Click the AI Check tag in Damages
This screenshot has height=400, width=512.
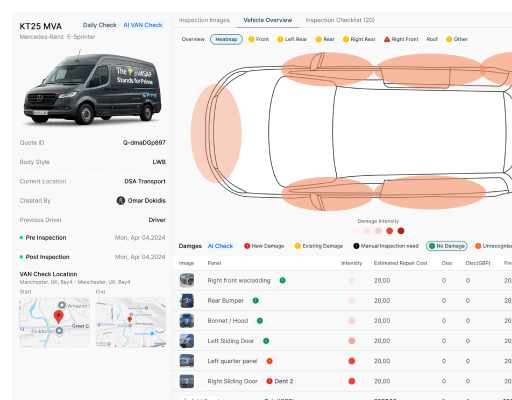click(220, 246)
